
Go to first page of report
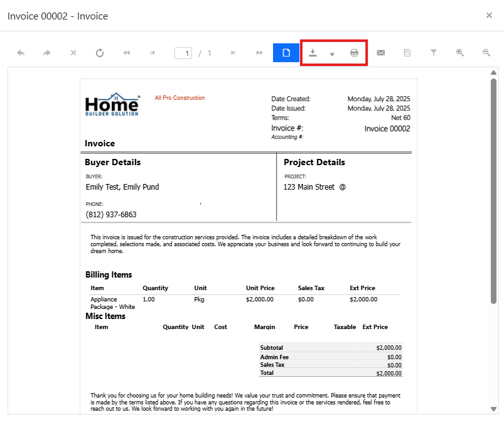pos(126,53)
